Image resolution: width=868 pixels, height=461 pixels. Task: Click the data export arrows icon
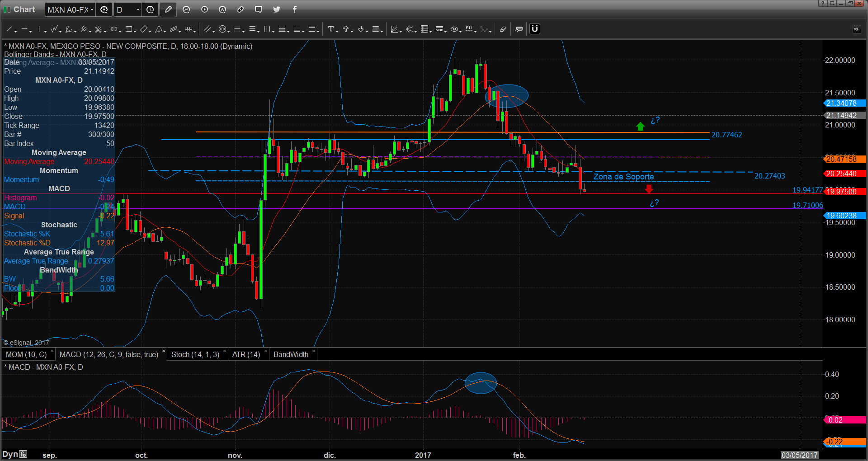(241, 9)
